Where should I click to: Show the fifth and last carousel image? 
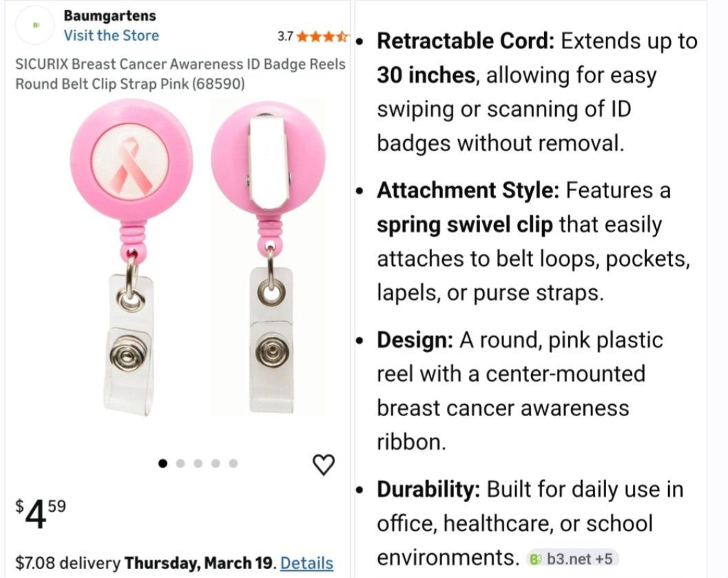pos(233,464)
